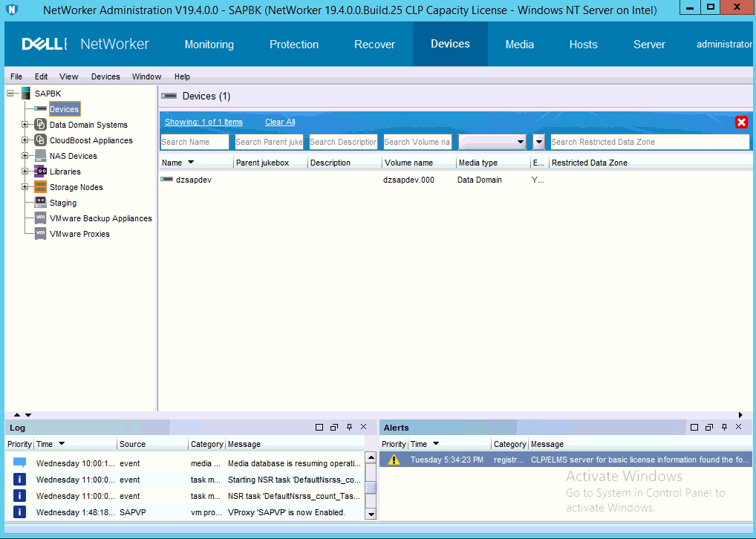This screenshot has width=756, height=539.
Task: Expand the Data Domain Systems node
Action: [25, 125]
